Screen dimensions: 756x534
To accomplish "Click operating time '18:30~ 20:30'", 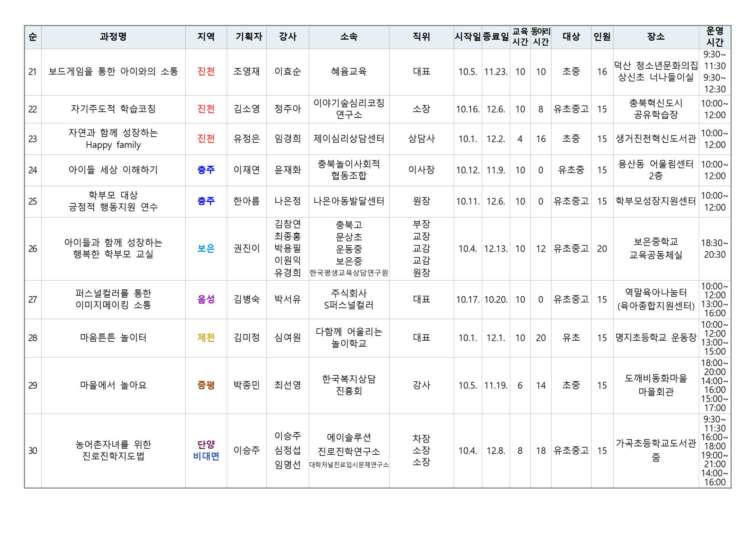I will pos(715,248).
